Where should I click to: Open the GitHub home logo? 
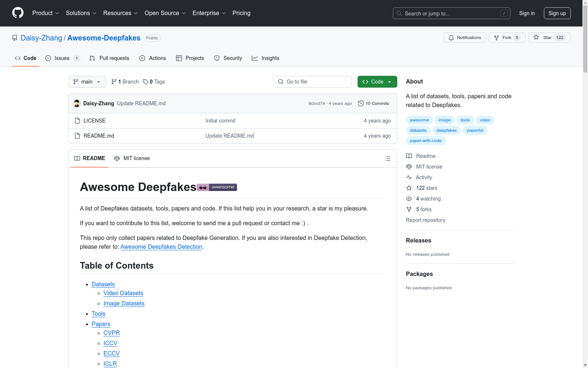point(18,13)
